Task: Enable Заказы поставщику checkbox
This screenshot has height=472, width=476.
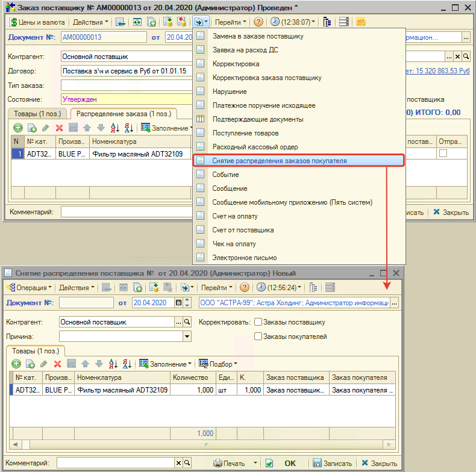Action: tap(258, 322)
